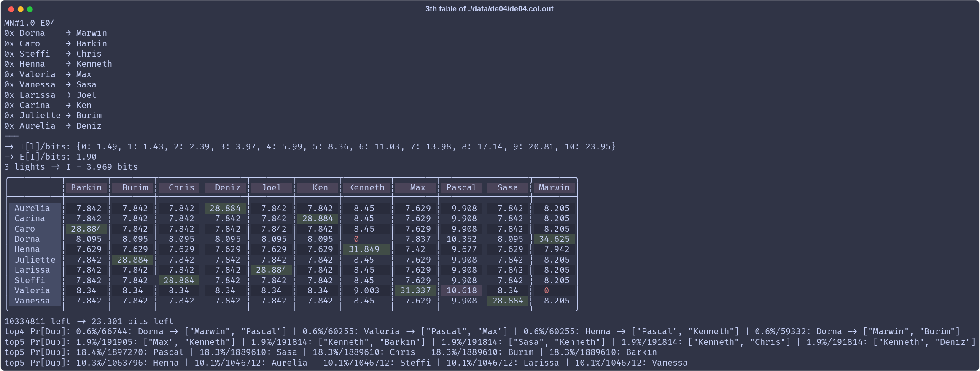Click highlighted 28.884 cell in Caro row
Screen dimensions: 980x371
click(x=86, y=229)
